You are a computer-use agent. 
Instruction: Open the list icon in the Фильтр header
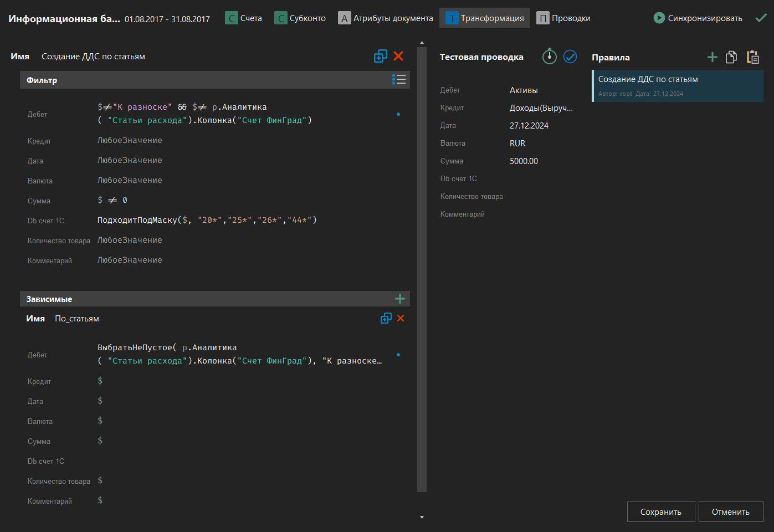click(x=399, y=79)
